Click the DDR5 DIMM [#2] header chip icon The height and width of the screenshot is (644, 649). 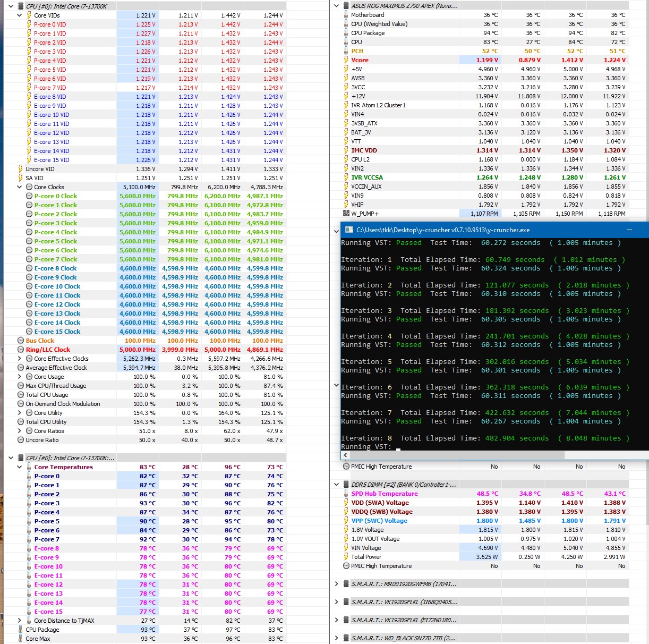(x=346, y=485)
